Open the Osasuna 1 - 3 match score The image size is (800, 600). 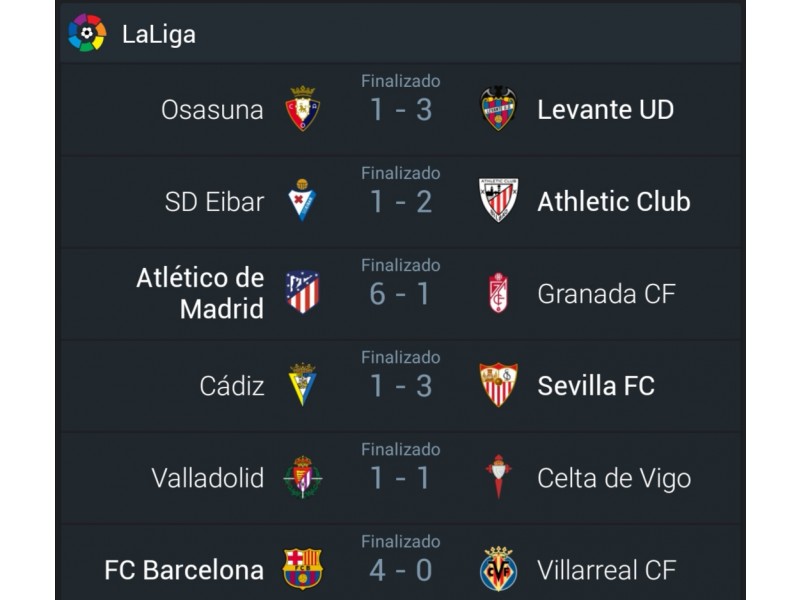click(401, 110)
